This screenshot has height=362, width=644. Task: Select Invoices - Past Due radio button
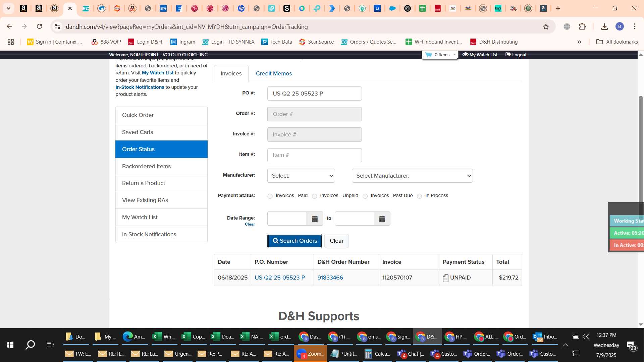[x=365, y=196]
